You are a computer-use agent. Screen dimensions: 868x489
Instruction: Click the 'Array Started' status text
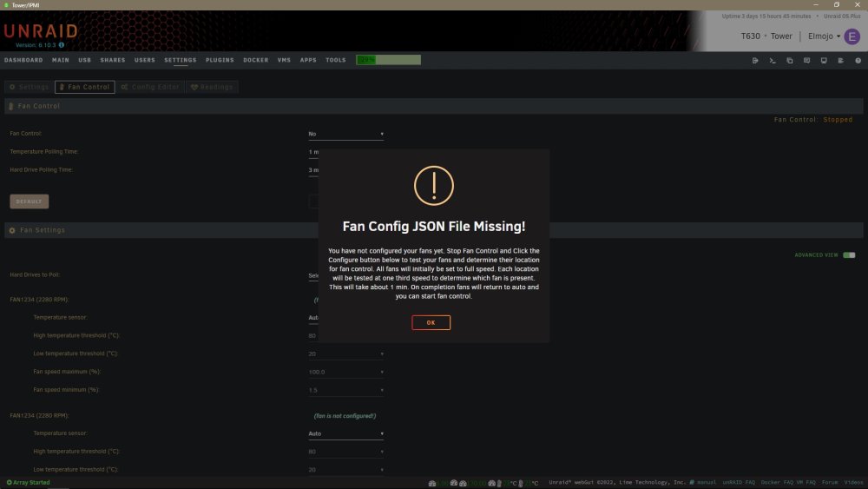[31, 482]
